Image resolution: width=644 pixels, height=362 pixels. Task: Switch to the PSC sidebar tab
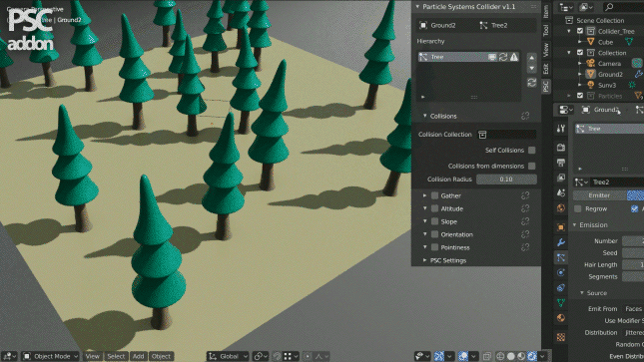(x=546, y=86)
